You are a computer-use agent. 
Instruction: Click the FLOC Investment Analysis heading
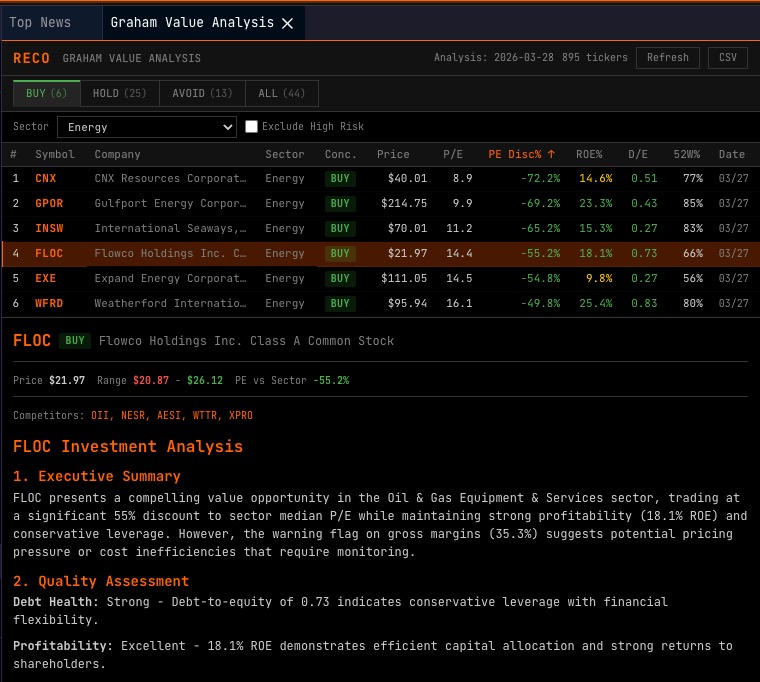click(128, 446)
